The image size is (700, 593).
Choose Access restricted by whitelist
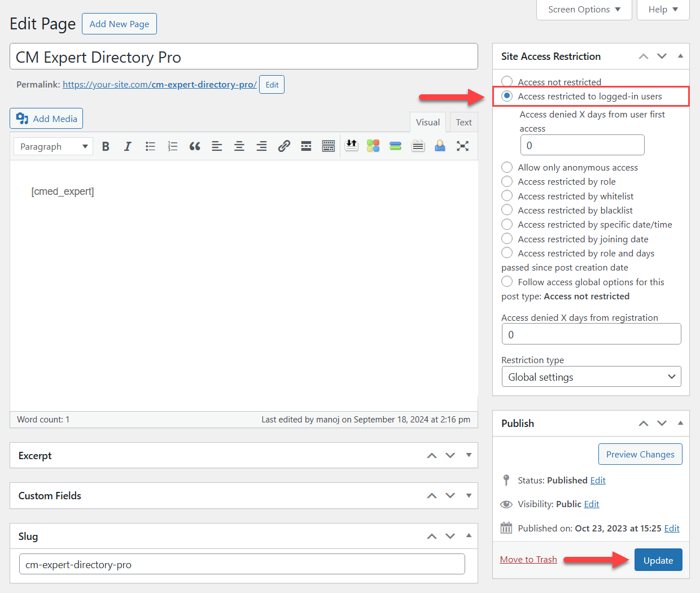click(x=507, y=196)
